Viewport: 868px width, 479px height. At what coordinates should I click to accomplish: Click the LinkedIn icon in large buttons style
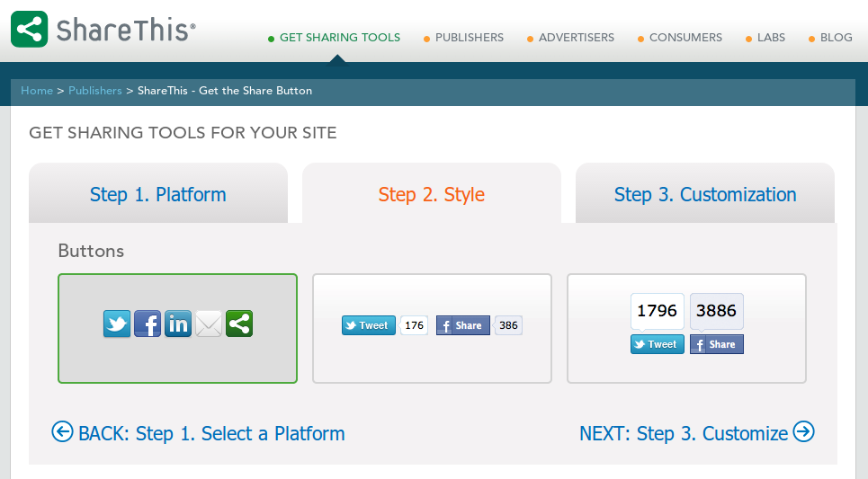(x=178, y=324)
